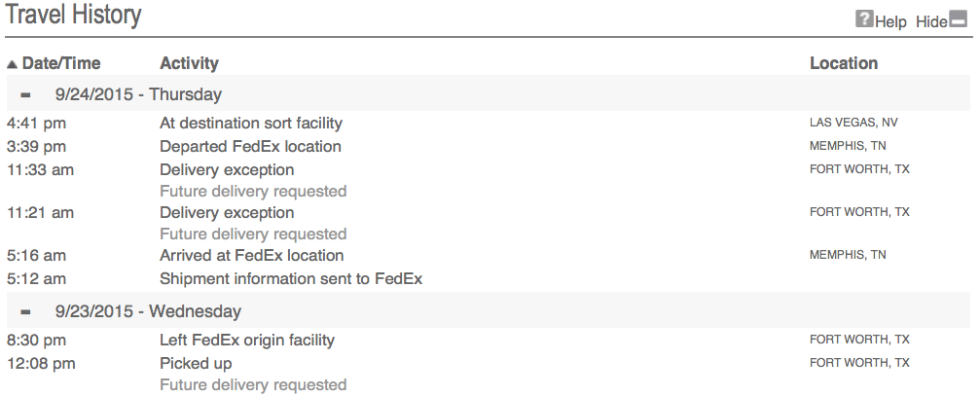Click the Hide minus icon
Image resolution: width=980 pixels, height=396 pixels.
tap(959, 18)
